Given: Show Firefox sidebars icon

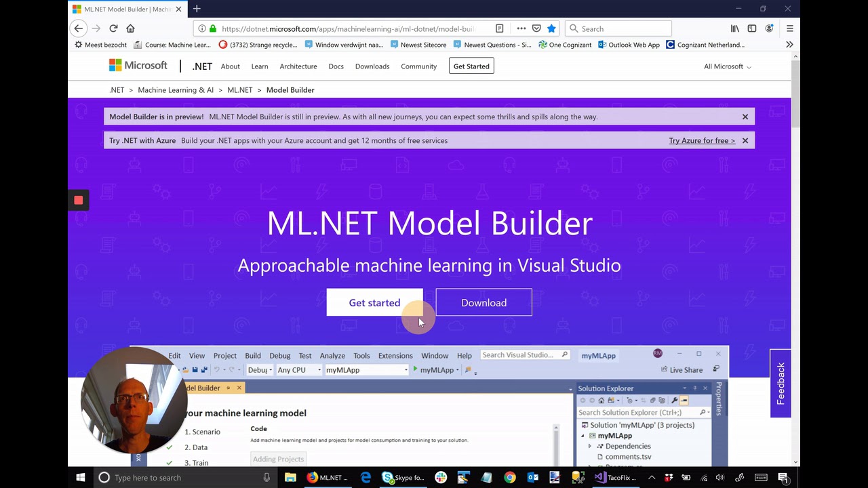Looking at the screenshot, I should pyautogui.click(x=752, y=28).
